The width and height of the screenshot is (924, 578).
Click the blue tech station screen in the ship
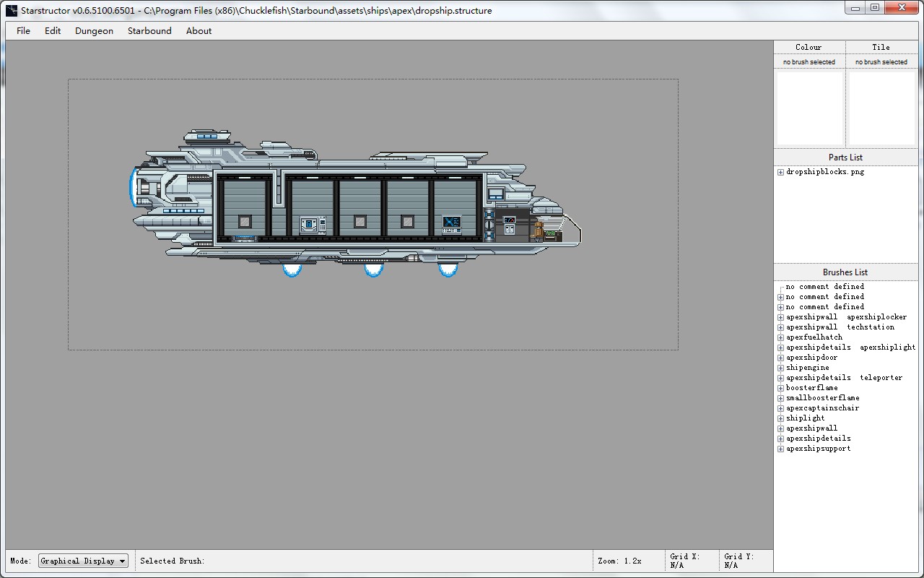452,223
